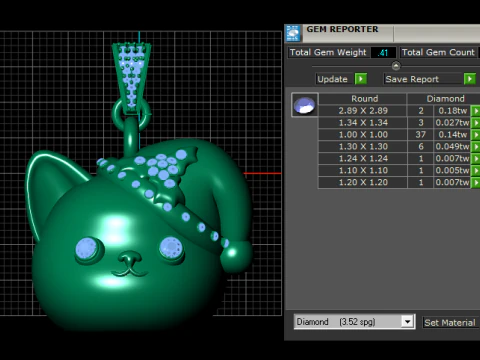
Task: Click the green arrow for the 1.30 X 1.30 row
Action: pos(476,147)
